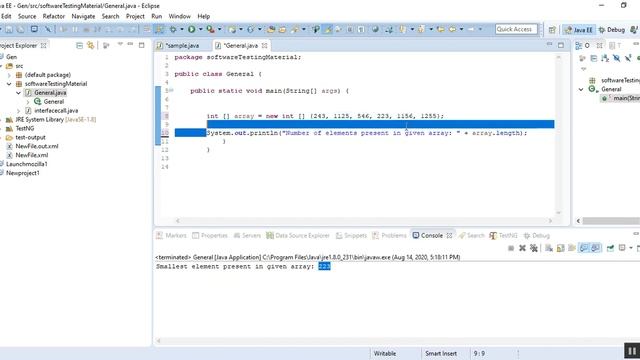
Task: Click the Open Type icon in toolbar
Action: point(271,29)
